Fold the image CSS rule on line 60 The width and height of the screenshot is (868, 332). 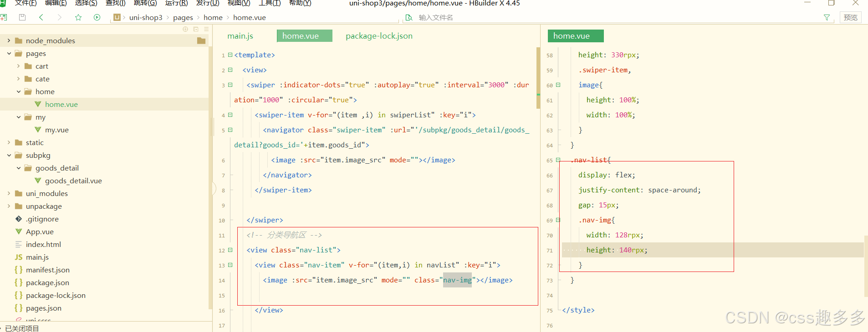tap(558, 85)
